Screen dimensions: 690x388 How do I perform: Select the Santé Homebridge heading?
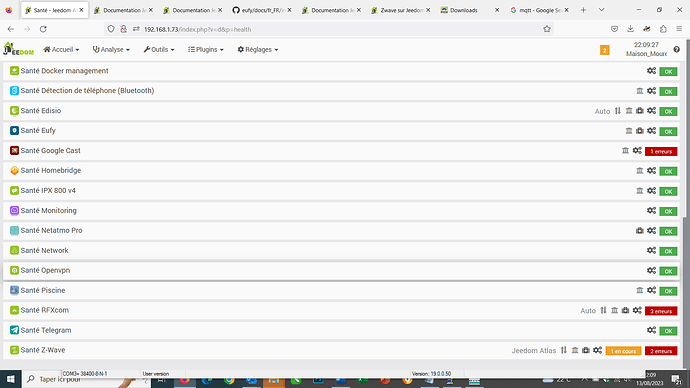tap(51, 171)
